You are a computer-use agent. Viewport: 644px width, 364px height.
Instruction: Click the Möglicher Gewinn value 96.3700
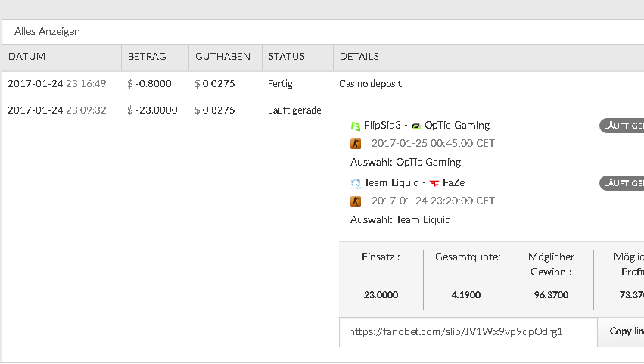[x=551, y=295]
